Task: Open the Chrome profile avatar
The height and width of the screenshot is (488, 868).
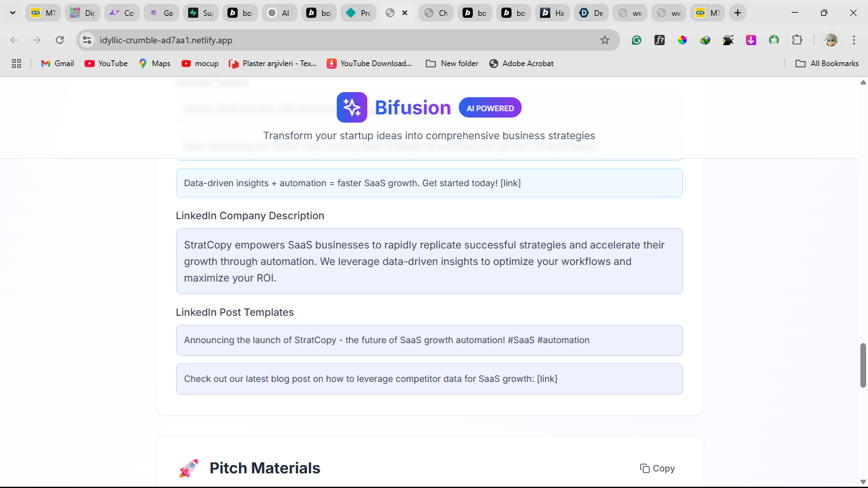Action: point(831,40)
